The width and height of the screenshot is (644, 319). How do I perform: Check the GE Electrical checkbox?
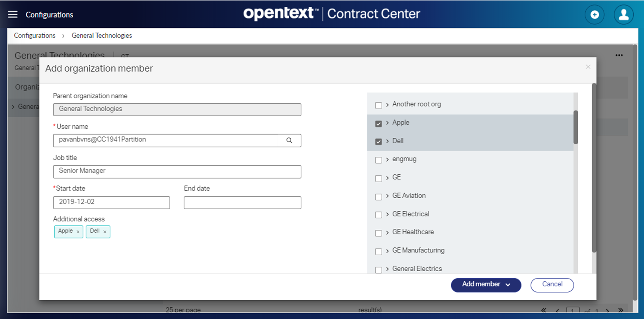pyautogui.click(x=379, y=215)
